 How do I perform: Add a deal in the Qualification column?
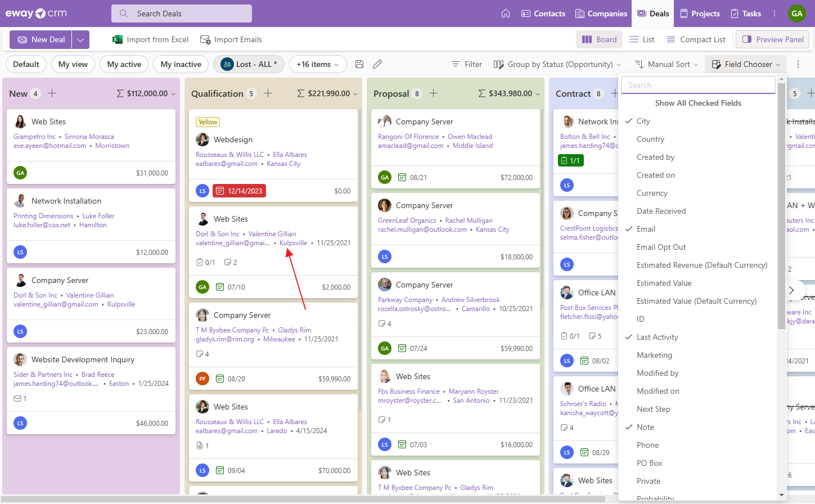click(x=268, y=93)
